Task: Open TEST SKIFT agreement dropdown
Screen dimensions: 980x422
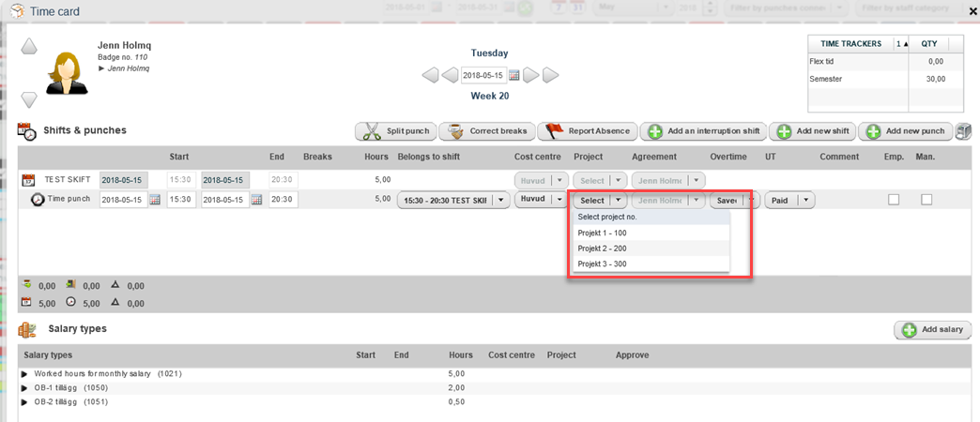Action: point(668,180)
